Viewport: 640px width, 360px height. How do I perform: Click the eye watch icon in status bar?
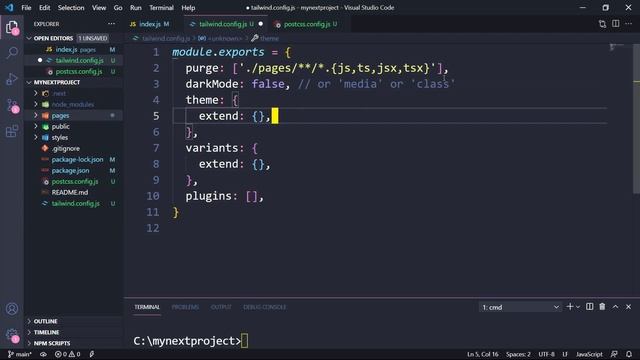tap(43, 354)
